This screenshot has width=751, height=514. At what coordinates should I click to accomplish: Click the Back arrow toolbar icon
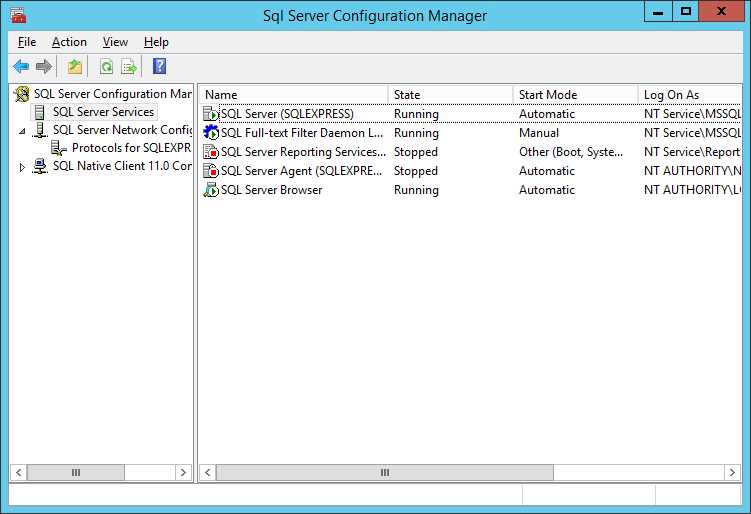(21, 67)
